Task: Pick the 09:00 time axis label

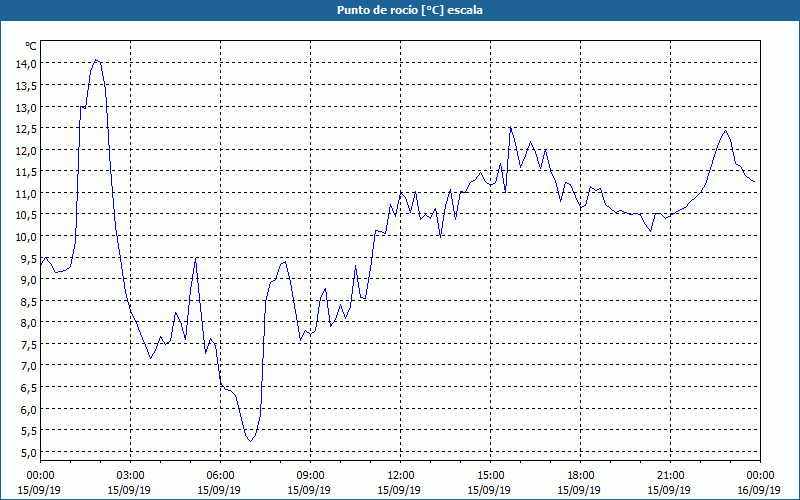Action: pos(310,476)
